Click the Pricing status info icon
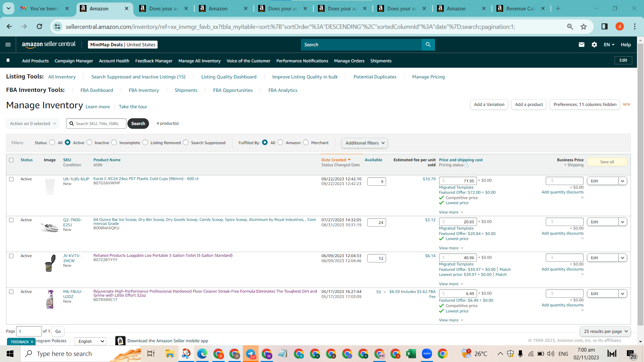This screenshot has height=362, width=644. 467,166
